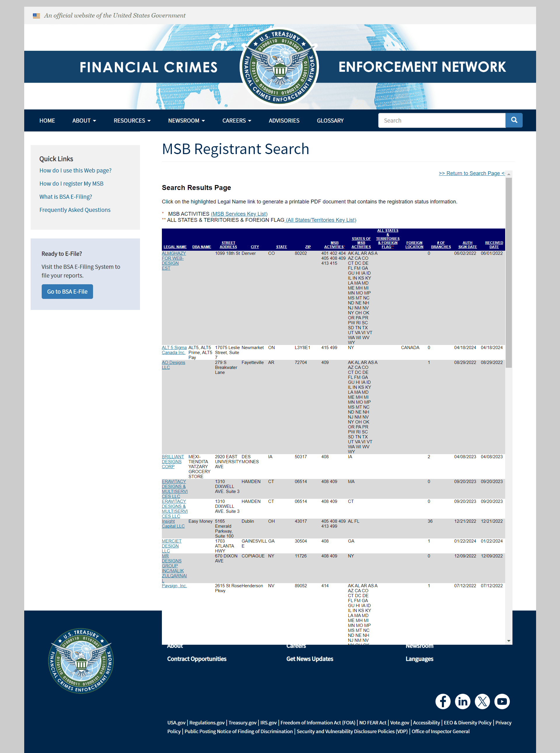The image size is (560, 753).
Task: Open Freedom of Information Act (FOIA) link
Action: pos(318,722)
